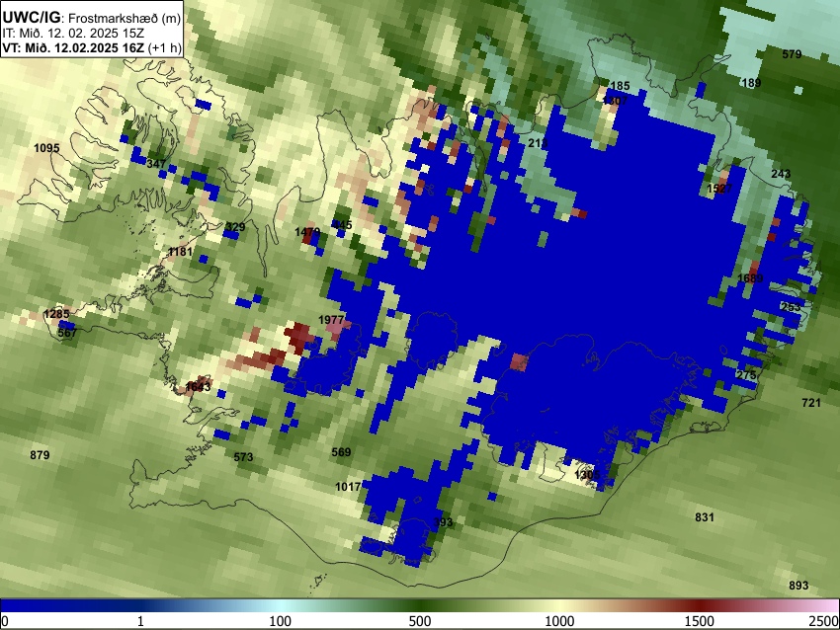The width and height of the screenshot is (840, 630).
Task: Click the map value 1305
Action: 587,475
